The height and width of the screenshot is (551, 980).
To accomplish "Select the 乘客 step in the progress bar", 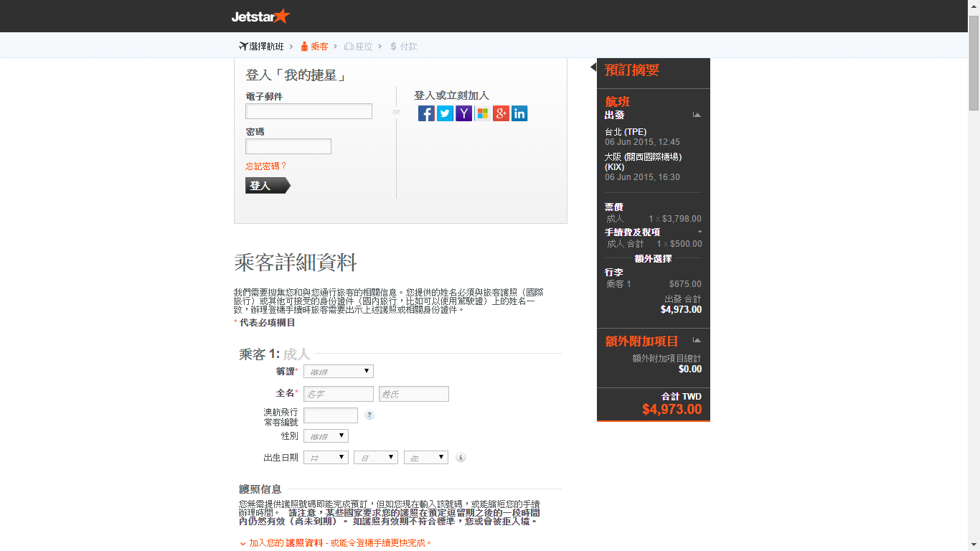I will click(x=314, y=47).
